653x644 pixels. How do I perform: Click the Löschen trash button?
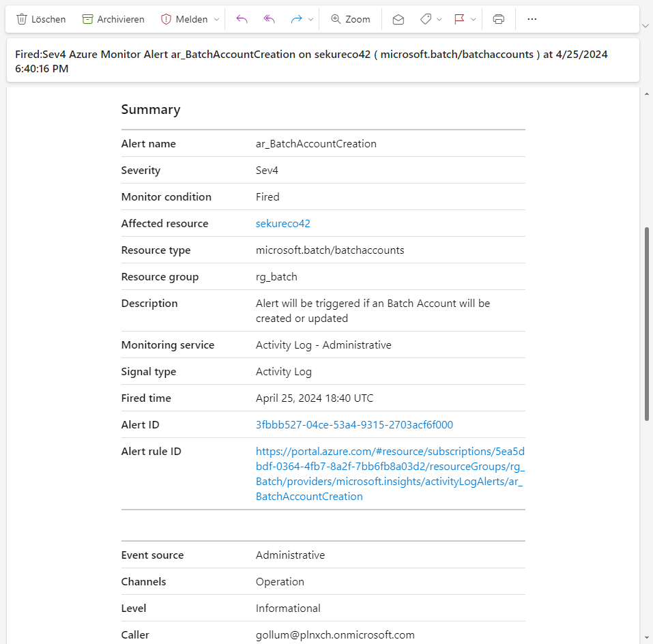(41, 19)
